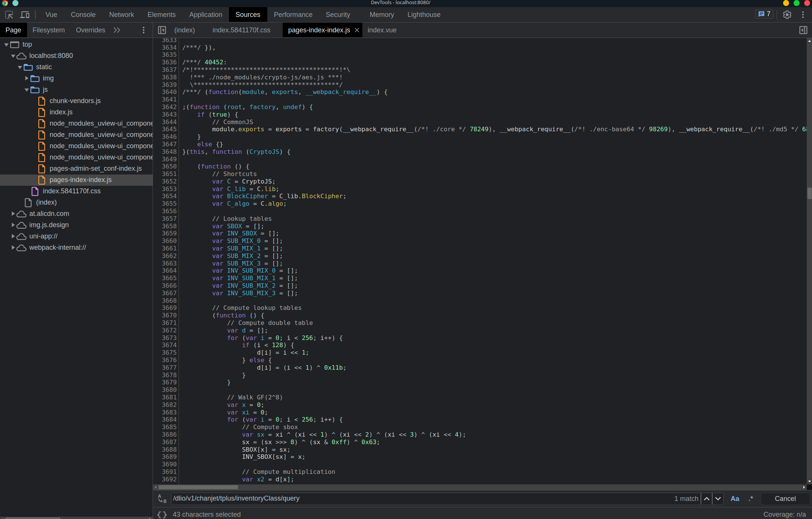This screenshot has height=519, width=812.
Task: Open index.5841170f.css in the file tree
Action: [x=71, y=191]
